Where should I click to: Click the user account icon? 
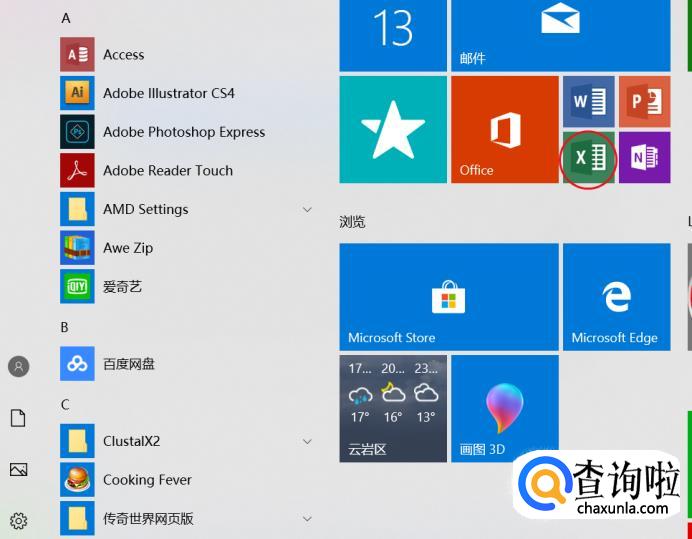pyautogui.click(x=19, y=366)
